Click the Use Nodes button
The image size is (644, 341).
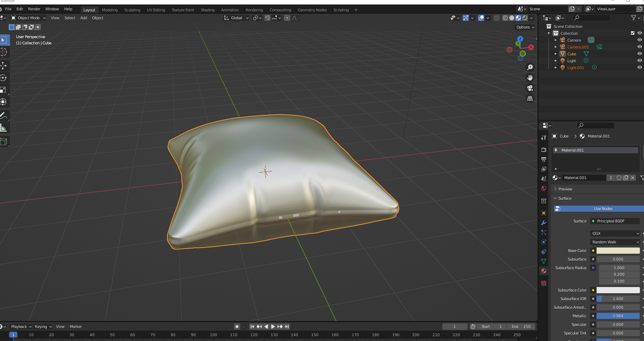[x=603, y=209]
